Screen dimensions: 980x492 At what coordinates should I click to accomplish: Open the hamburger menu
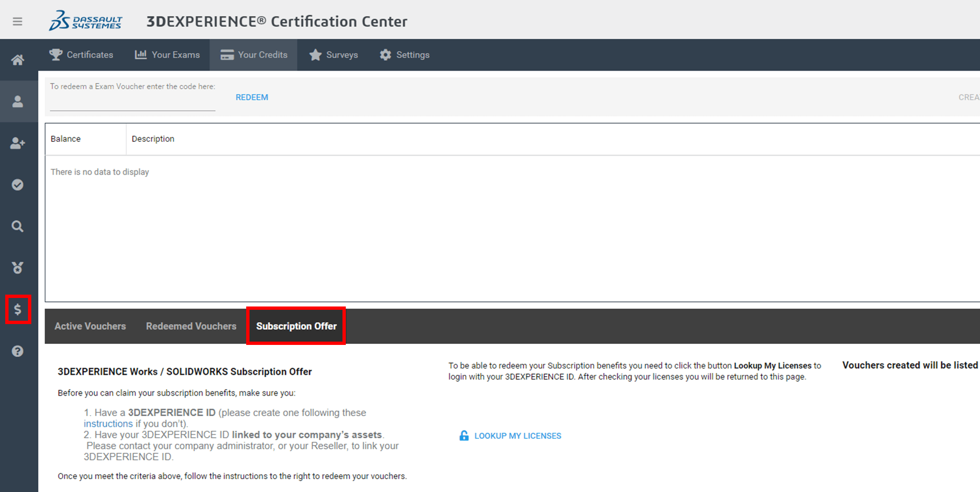18,21
